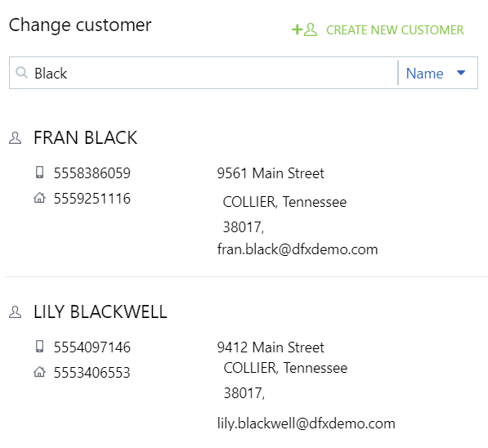Click email lily.blackwell@dfxdemo.com
Screen dimensions: 488x448
[x=307, y=423]
